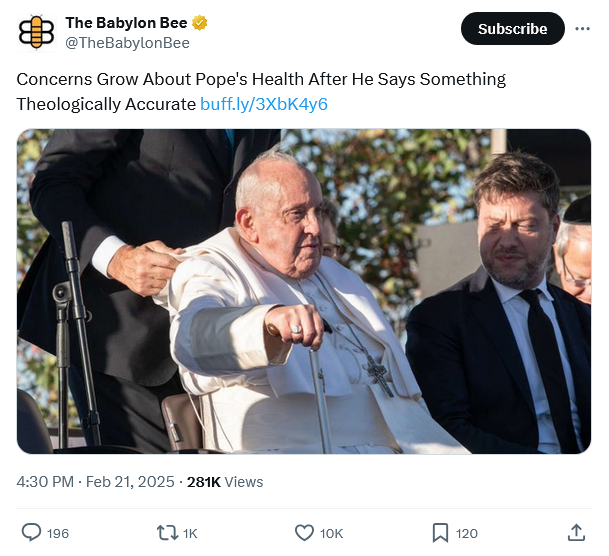The width and height of the screenshot is (609, 556).
Task: Open the more options ellipsis menu
Action: [x=582, y=29]
